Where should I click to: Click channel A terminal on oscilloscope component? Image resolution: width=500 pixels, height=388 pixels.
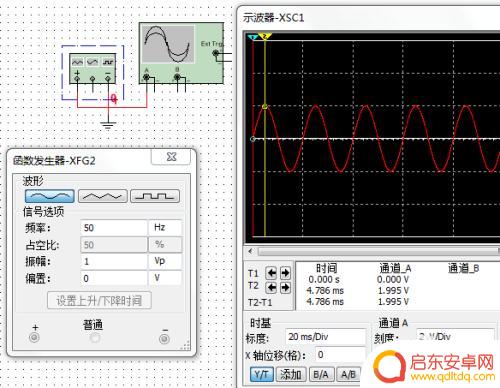coord(146,77)
